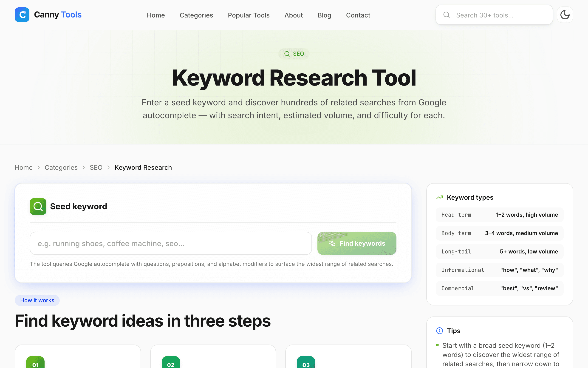Viewport: 588px width, 368px height.
Task: Click the Keyword types heading
Action: click(x=470, y=197)
